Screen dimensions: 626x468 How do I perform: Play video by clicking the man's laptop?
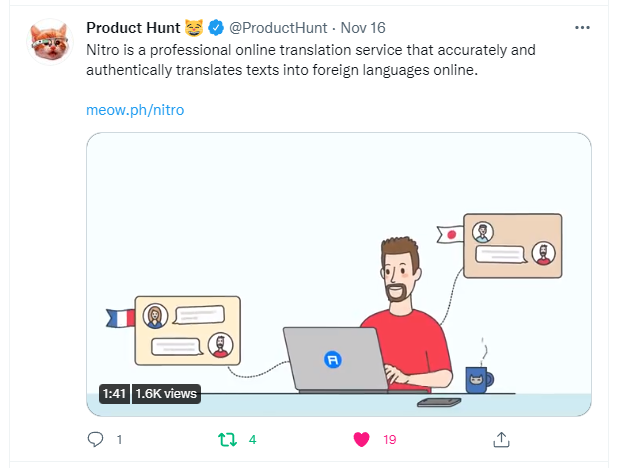(x=335, y=359)
